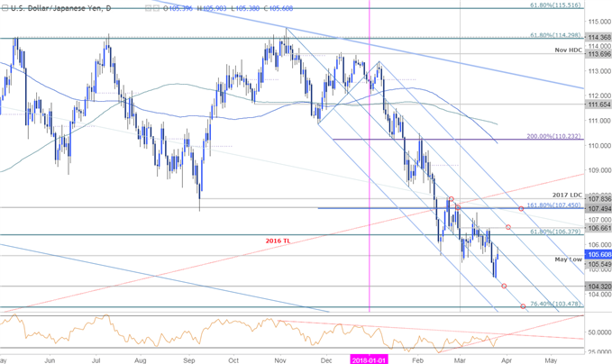Click the 61.80%(106.379) retracement label

coord(557,232)
